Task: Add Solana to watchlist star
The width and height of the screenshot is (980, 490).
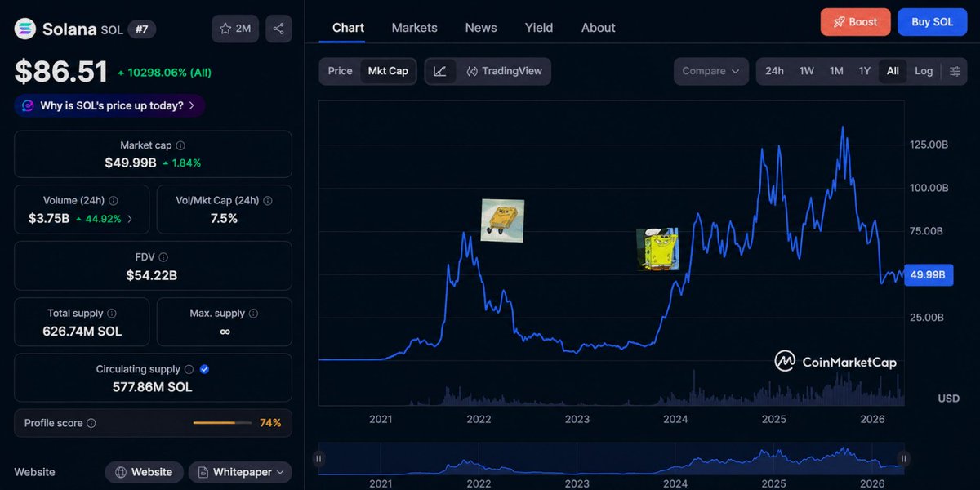Action: coord(234,29)
